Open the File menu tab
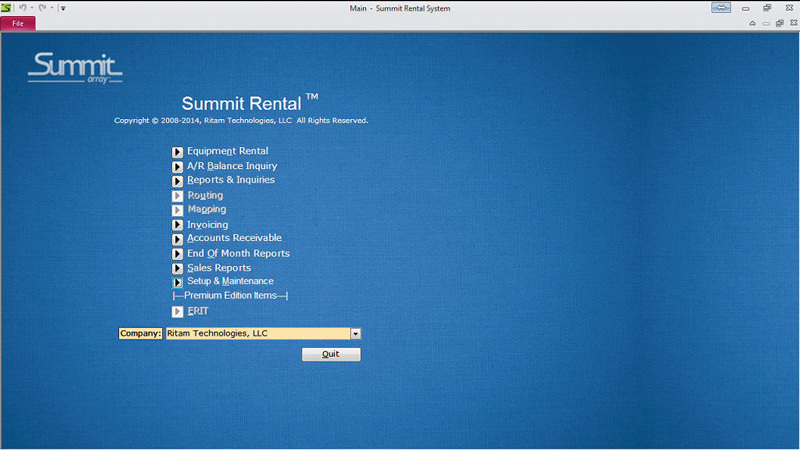Viewport: 800px width, 450px height. coord(18,23)
